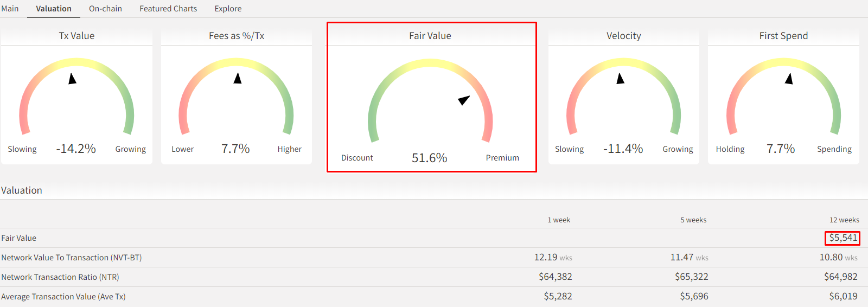Click the Network Value To Transaction (NVT-BT) row label
Image resolution: width=868 pixels, height=307 pixels.
tap(72, 258)
